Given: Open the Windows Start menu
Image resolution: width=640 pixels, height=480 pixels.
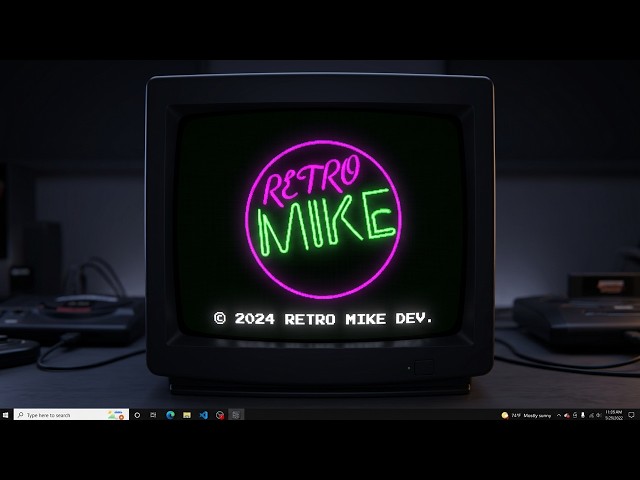Looking at the screenshot, I should [x=6, y=415].
